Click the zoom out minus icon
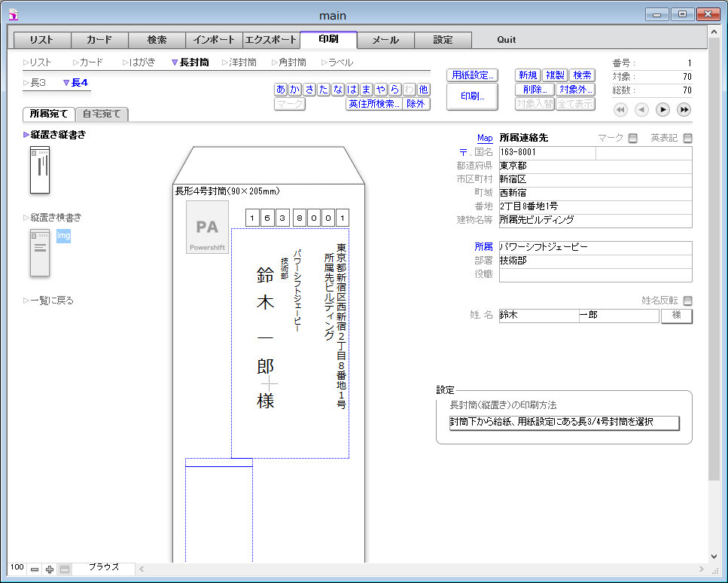This screenshot has height=583, width=728. [35, 569]
